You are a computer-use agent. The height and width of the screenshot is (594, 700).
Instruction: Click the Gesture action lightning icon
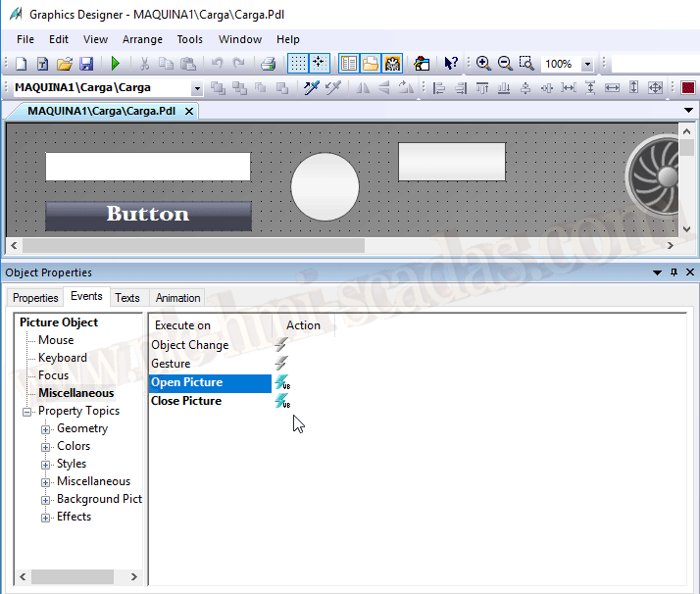pyautogui.click(x=281, y=364)
